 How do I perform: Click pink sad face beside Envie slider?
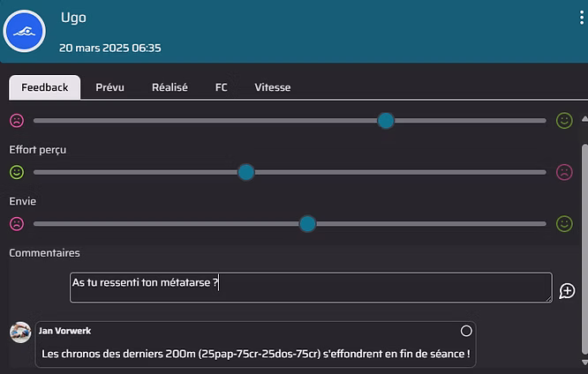point(17,224)
